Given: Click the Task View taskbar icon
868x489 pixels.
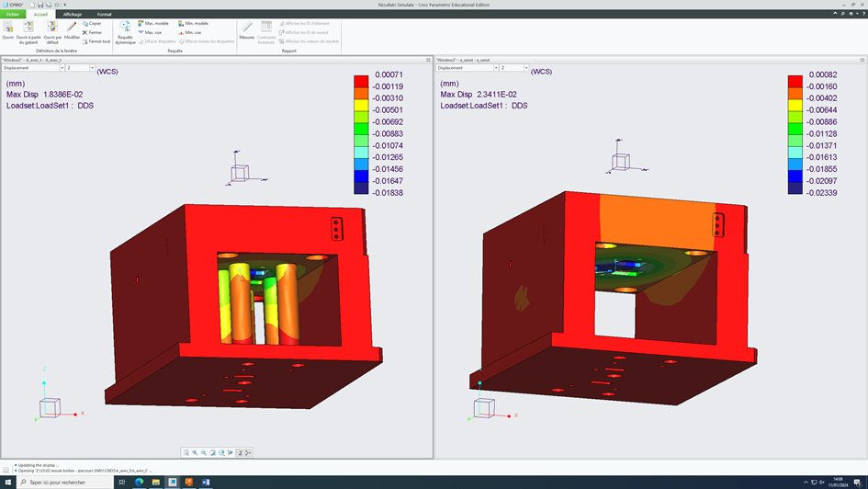Looking at the screenshot, I should click(122, 483).
